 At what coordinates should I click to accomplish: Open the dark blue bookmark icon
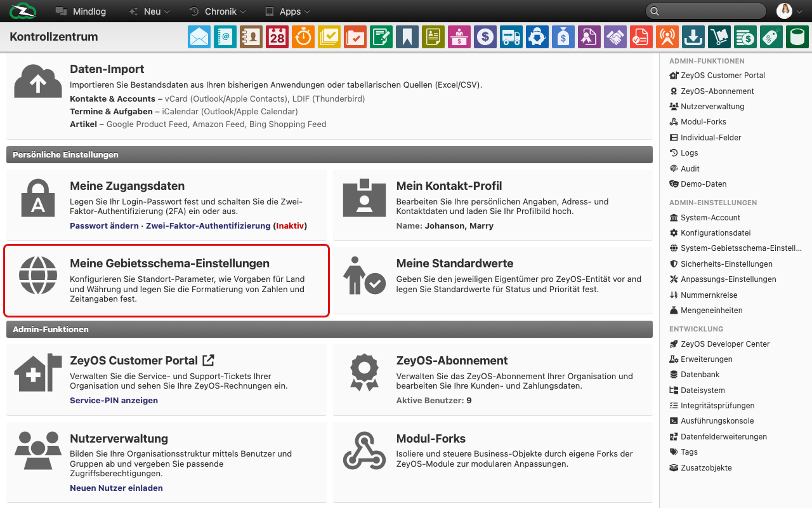pyautogui.click(x=407, y=37)
